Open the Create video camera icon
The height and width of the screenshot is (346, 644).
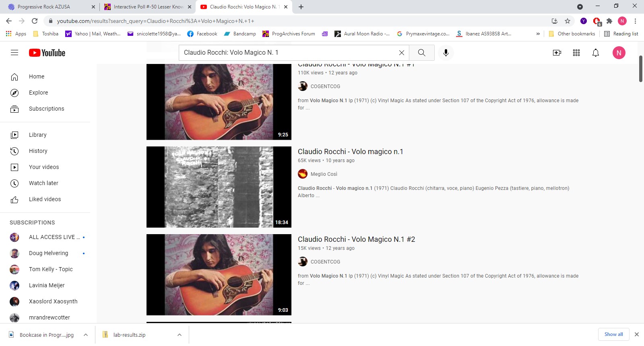(x=557, y=53)
